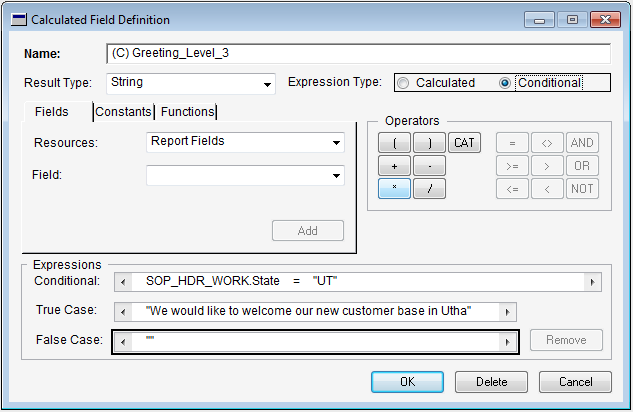Click the open parenthesis operator button

coord(394,143)
